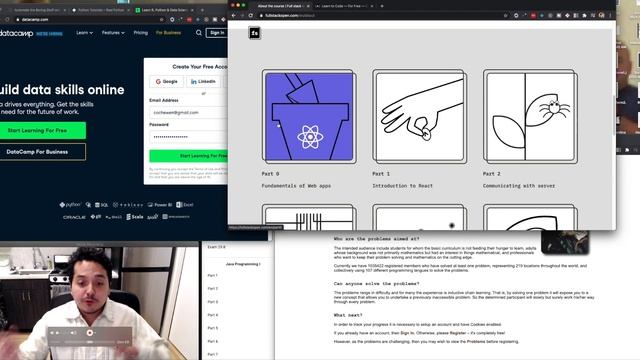Click the Introduction to React caption
Screen dimensions: 640x360
click(402, 186)
